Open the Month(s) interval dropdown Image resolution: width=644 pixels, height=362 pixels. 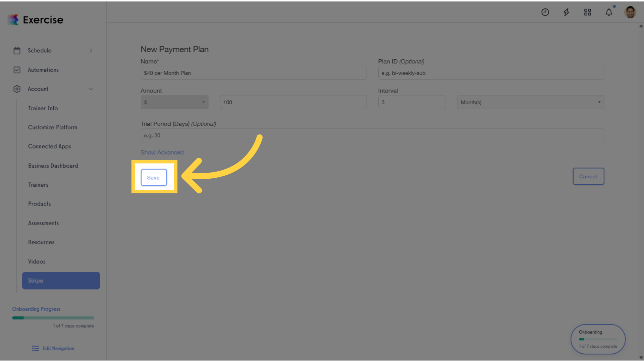531,102
